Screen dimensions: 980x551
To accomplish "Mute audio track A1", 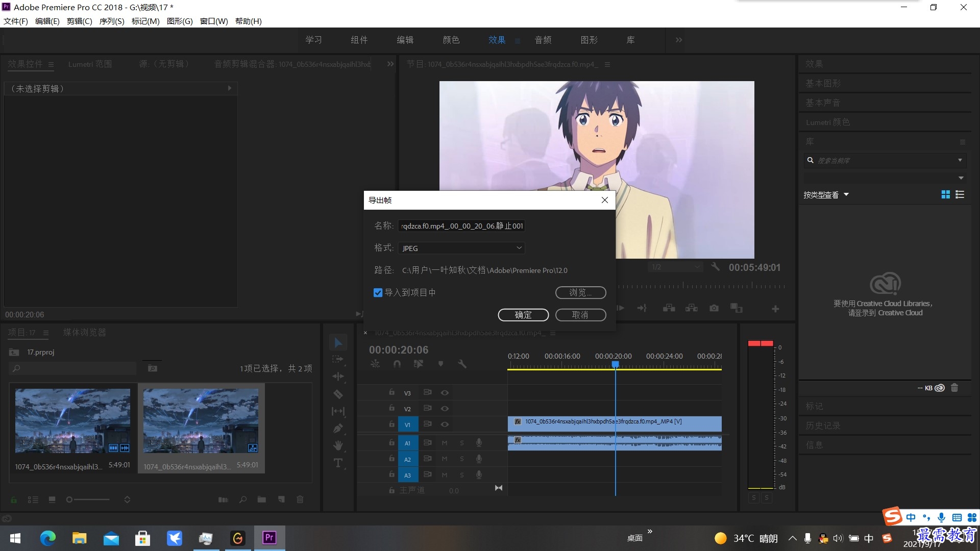I will 445,443.
